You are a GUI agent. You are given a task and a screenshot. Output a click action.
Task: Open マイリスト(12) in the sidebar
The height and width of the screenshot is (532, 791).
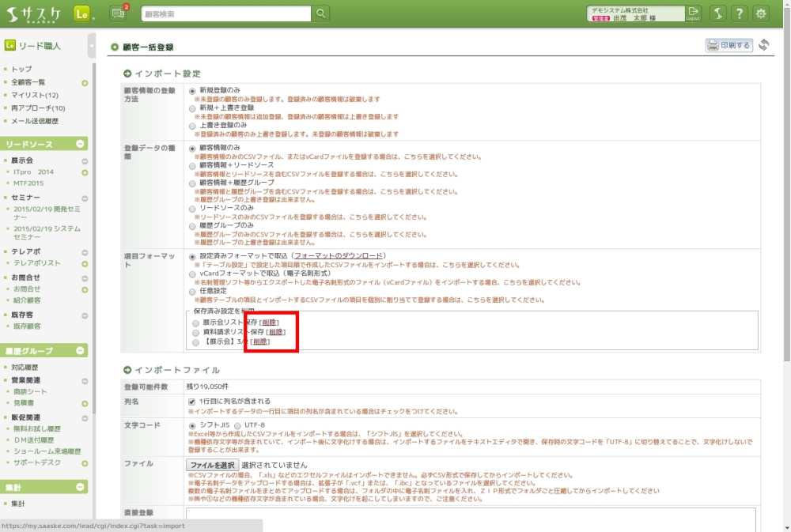pyautogui.click(x=35, y=96)
